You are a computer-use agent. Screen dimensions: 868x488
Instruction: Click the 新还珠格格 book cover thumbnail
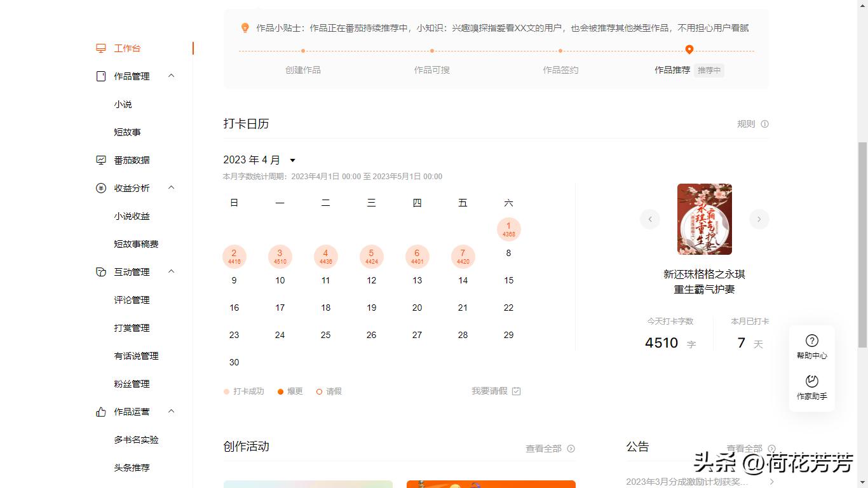(x=704, y=219)
